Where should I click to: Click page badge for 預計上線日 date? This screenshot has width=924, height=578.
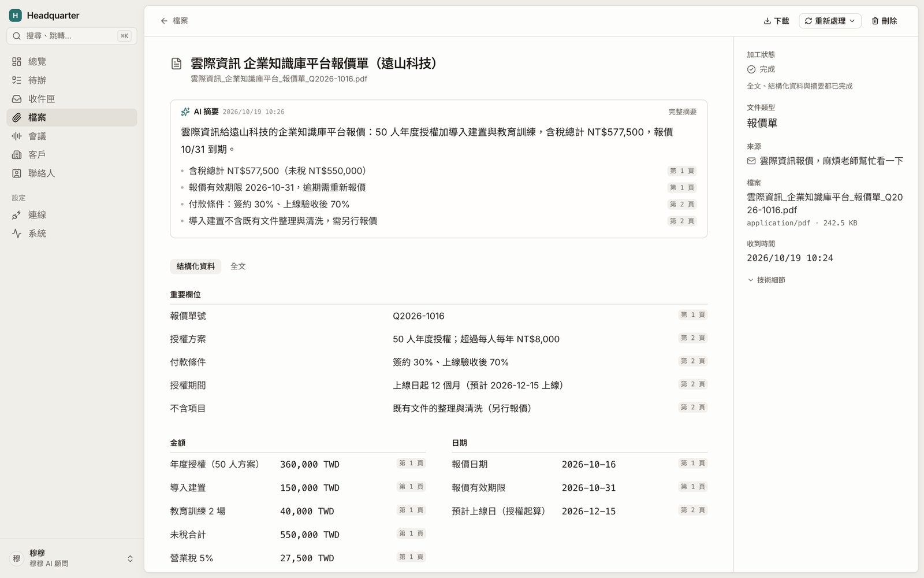[x=693, y=510]
